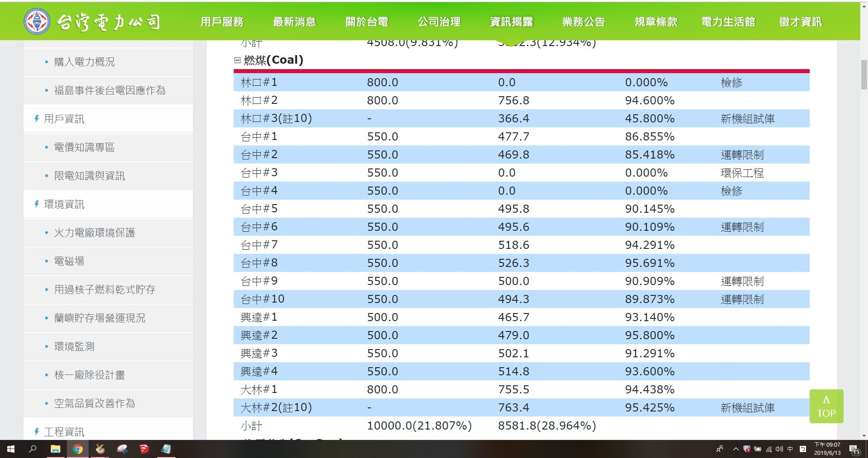Select the 台中#5 row name
868x458 pixels.
pyautogui.click(x=259, y=209)
